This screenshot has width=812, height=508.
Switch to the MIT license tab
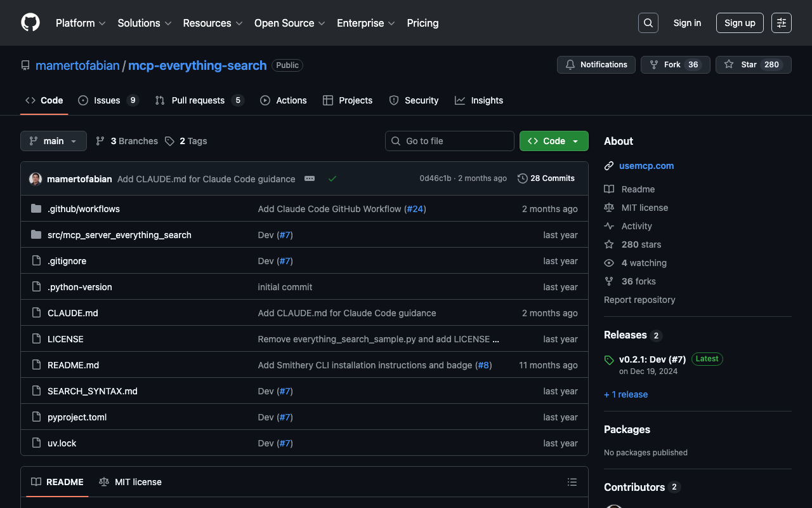tap(131, 482)
